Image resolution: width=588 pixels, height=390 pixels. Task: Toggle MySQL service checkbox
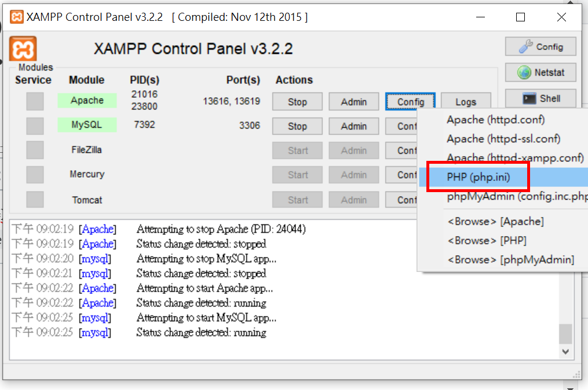click(35, 126)
